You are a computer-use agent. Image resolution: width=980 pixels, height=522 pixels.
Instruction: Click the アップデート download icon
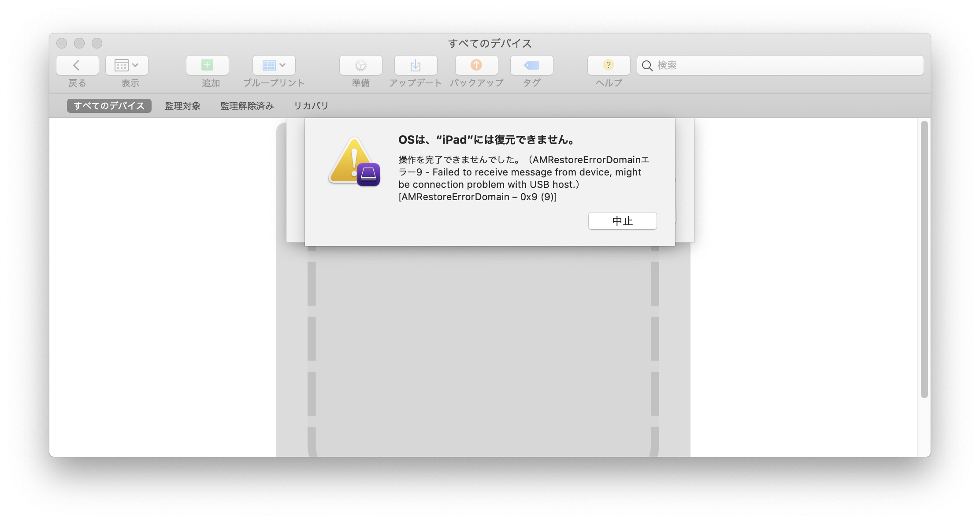pyautogui.click(x=416, y=65)
